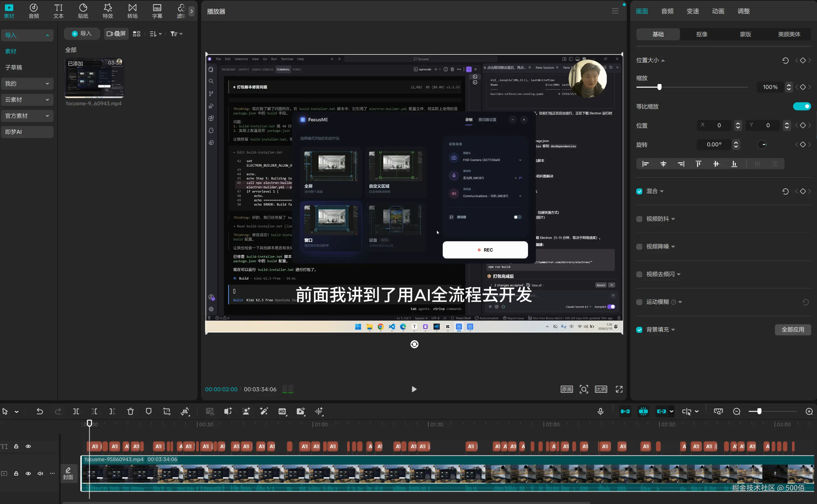Click the 全部应用 apply to all button

(793, 330)
